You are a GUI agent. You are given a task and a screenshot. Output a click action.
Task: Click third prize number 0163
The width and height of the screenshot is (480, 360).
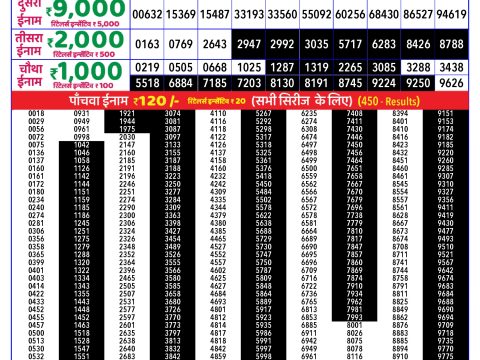[147, 44]
